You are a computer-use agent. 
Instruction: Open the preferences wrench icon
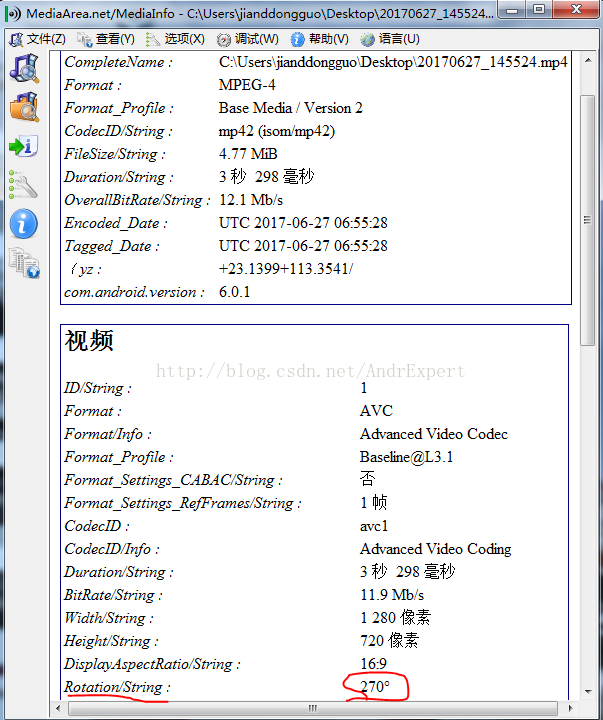pos(23,185)
